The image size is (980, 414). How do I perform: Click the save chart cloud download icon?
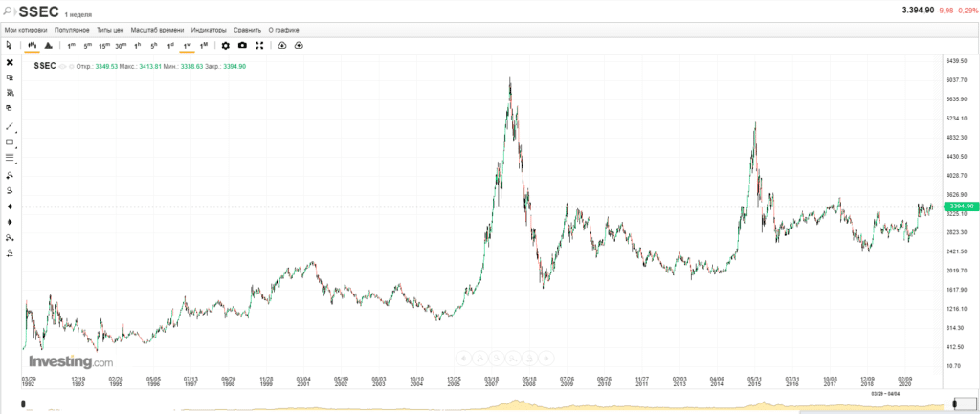click(282, 45)
